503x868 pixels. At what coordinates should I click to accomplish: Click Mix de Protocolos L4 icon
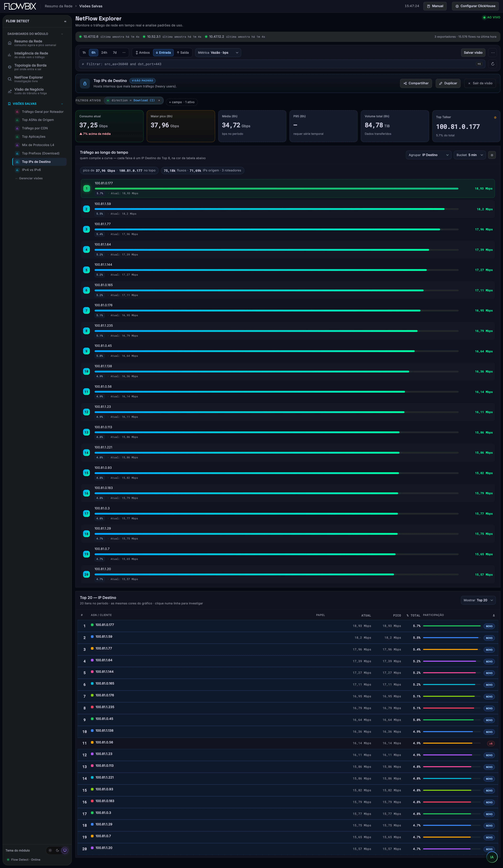(x=17, y=145)
